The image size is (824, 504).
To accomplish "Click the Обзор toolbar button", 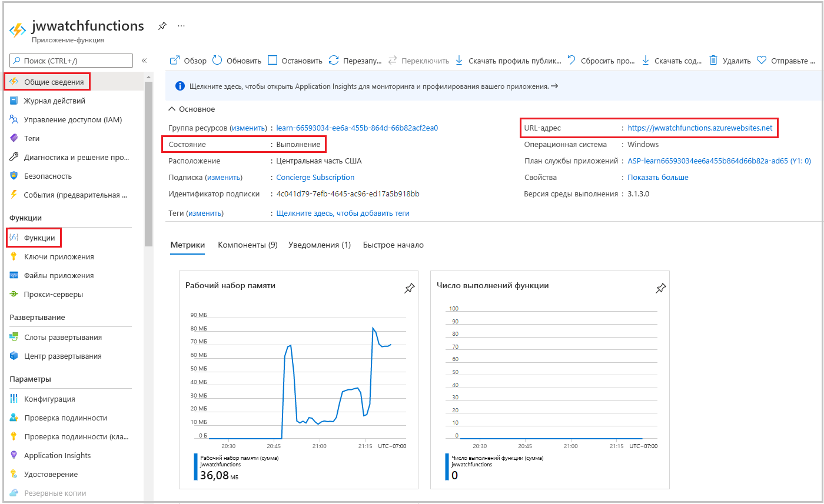I will click(x=188, y=61).
